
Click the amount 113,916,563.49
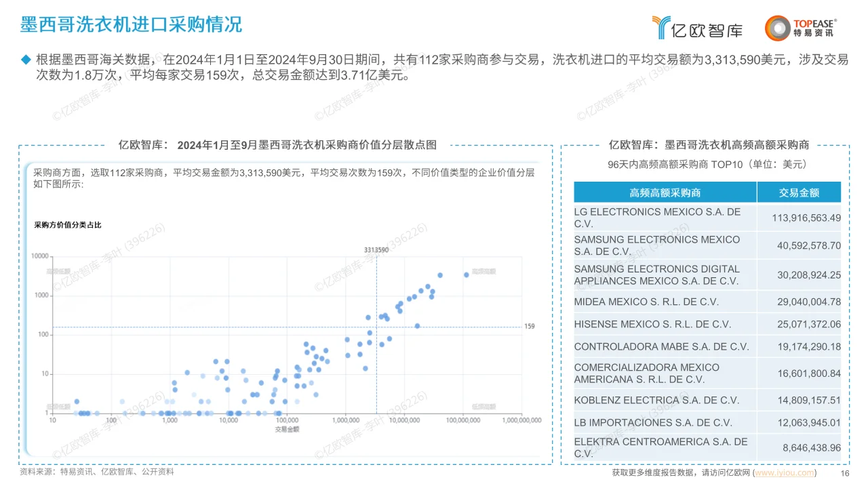point(806,218)
